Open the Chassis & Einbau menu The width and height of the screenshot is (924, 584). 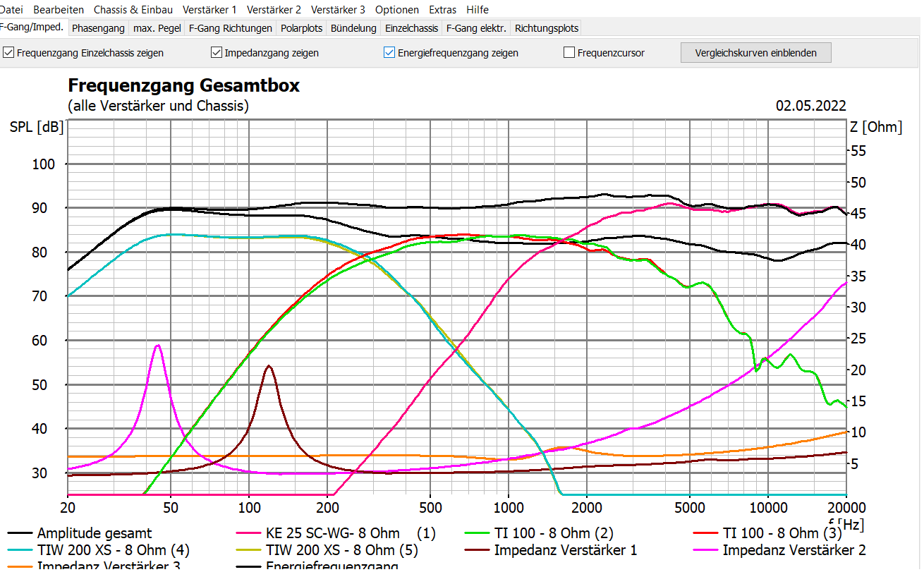coord(133,10)
